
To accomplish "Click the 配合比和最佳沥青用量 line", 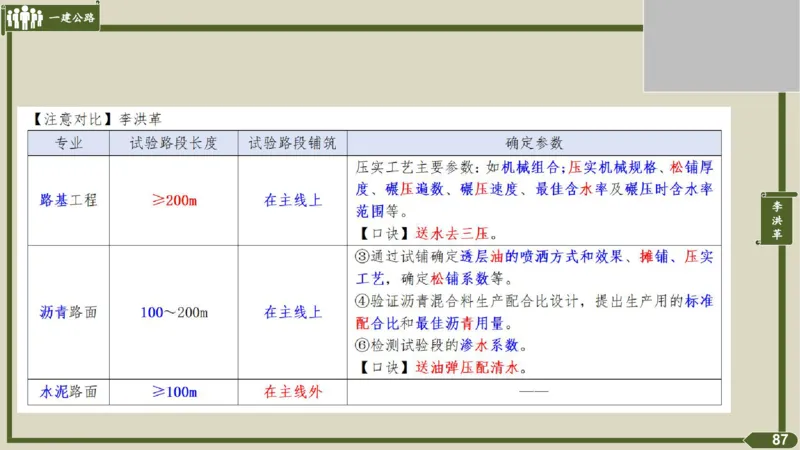I will point(434,323).
